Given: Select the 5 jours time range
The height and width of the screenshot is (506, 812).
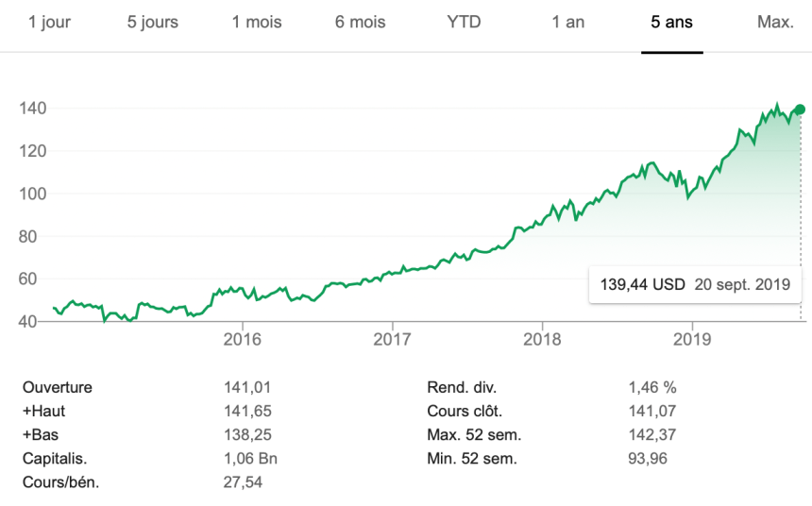Looking at the screenshot, I should pyautogui.click(x=152, y=22).
